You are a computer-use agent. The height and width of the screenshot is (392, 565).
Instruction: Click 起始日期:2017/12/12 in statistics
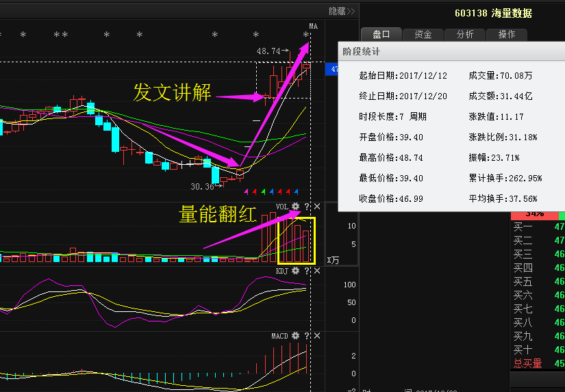[x=403, y=75]
